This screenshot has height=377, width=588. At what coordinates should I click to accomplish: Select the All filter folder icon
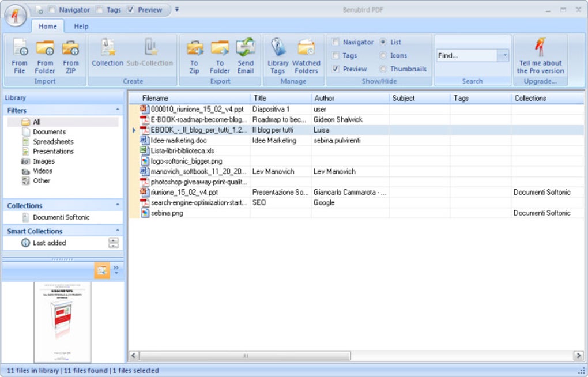point(25,122)
